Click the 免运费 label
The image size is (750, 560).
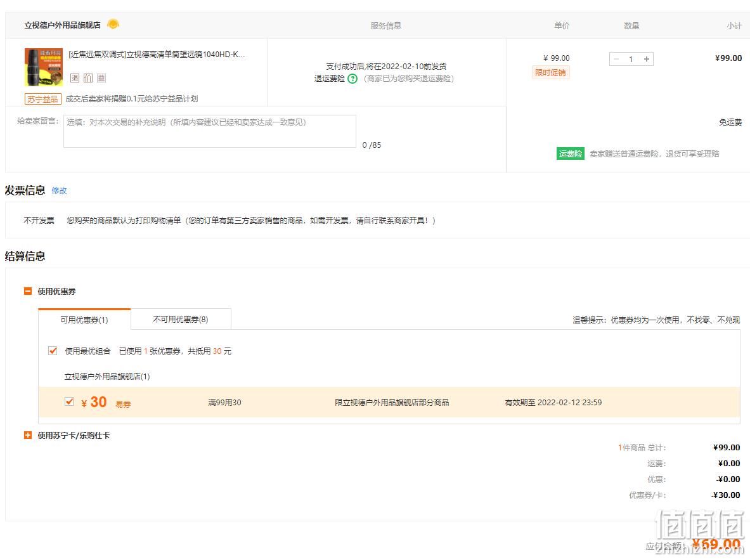click(x=730, y=122)
